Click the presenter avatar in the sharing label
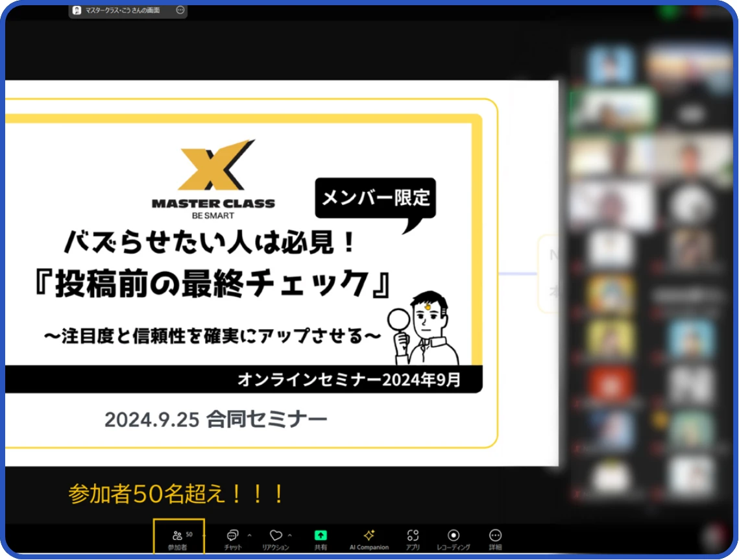 click(77, 10)
